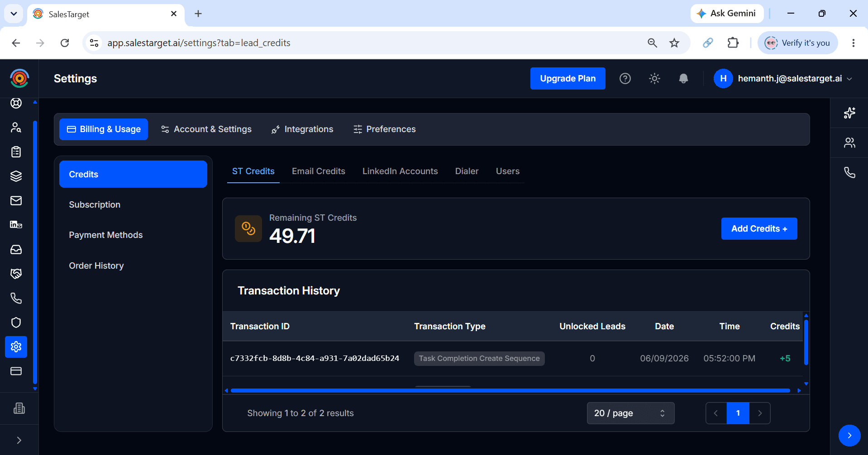The image size is (868, 455).
Task: Click the H user avatar
Action: coord(723,79)
